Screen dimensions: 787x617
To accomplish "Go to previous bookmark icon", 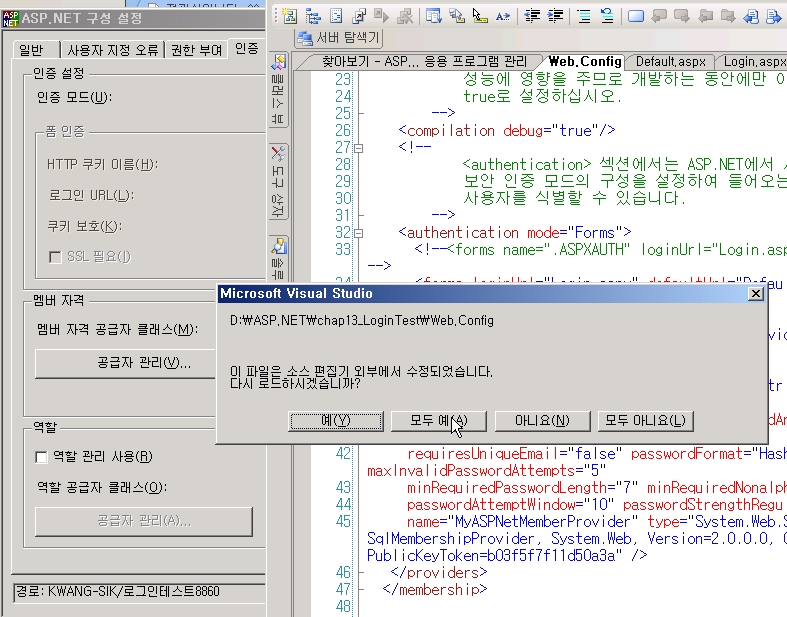I will 659,16.
